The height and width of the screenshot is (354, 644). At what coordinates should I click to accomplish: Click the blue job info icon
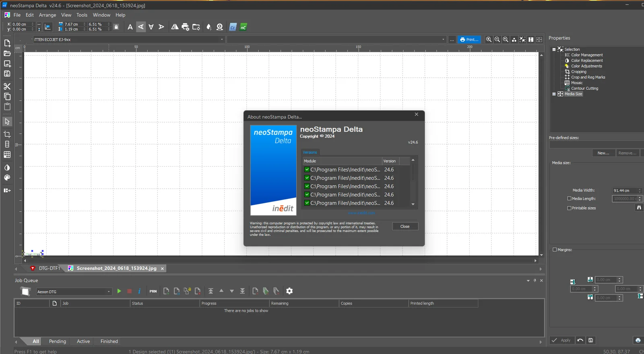tap(139, 291)
